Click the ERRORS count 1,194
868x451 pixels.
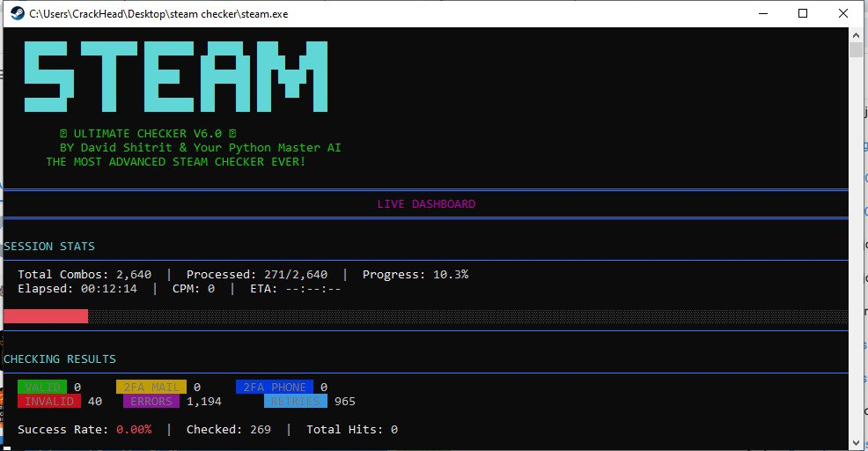coord(203,401)
